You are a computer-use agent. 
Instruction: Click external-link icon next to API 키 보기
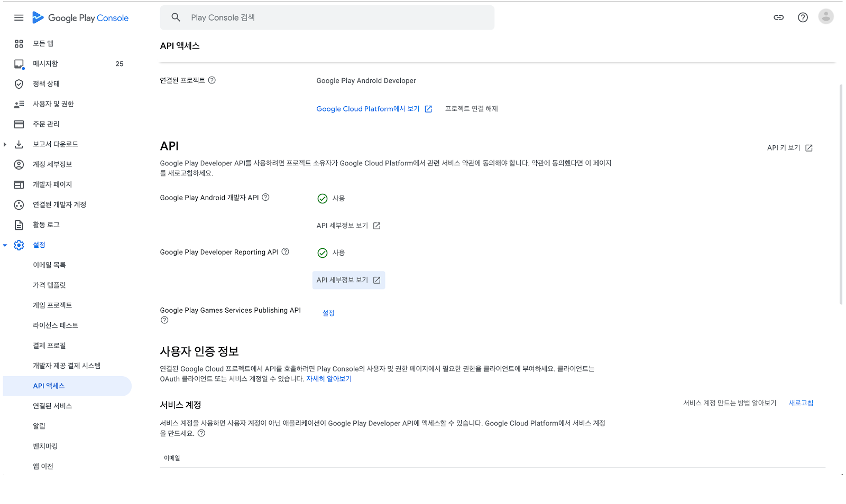(x=808, y=148)
